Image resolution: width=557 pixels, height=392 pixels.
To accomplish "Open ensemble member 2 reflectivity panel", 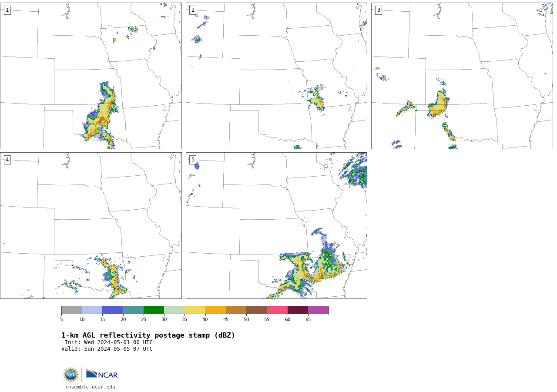I will click(x=276, y=76).
